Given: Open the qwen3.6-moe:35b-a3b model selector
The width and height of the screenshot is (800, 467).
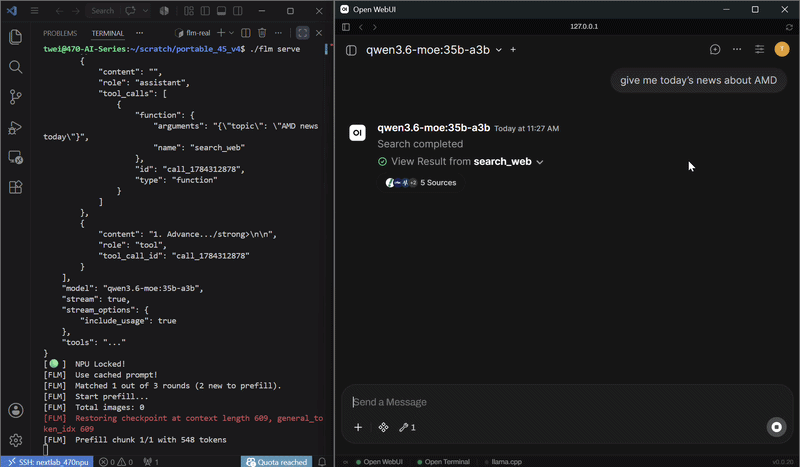Looking at the screenshot, I should pyautogui.click(x=434, y=50).
